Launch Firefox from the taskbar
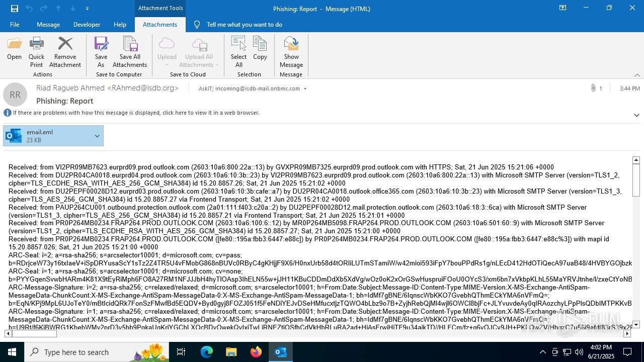The width and height of the screenshot is (644, 362). click(256, 352)
